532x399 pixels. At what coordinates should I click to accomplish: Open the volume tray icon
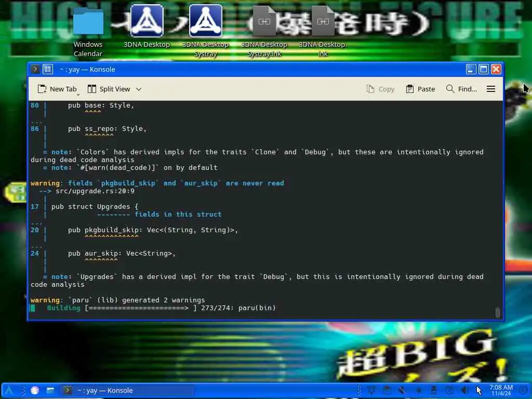click(465, 391)
